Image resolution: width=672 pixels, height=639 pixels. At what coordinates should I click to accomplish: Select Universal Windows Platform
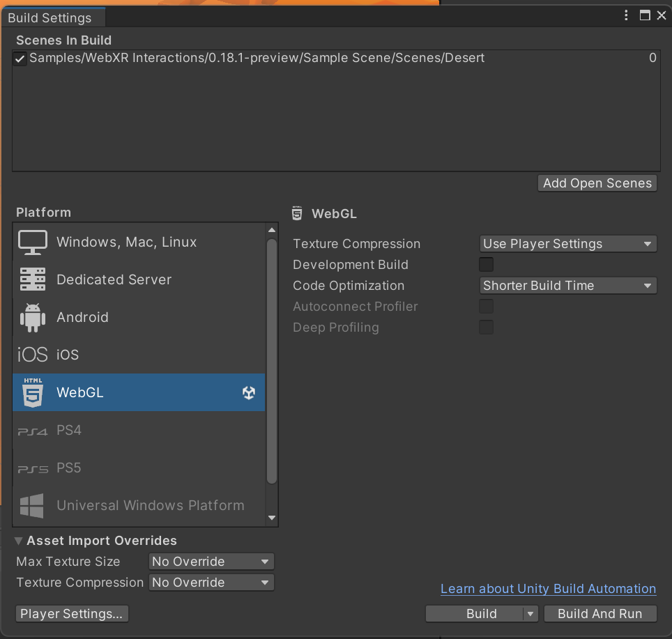coord(139,506)
